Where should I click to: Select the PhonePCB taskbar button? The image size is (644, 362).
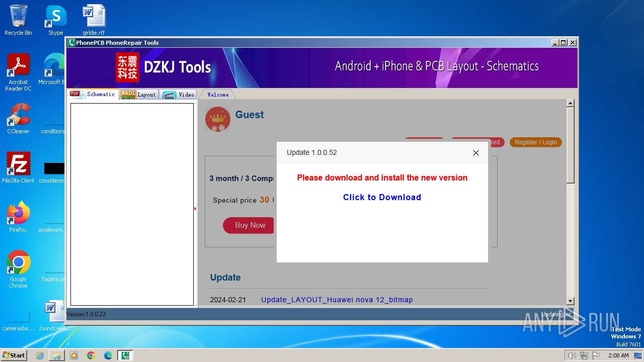pyautogui.click(x=125, y=355)
